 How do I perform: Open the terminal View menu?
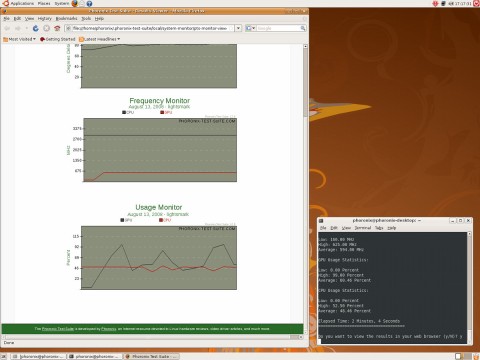point(346,228)
